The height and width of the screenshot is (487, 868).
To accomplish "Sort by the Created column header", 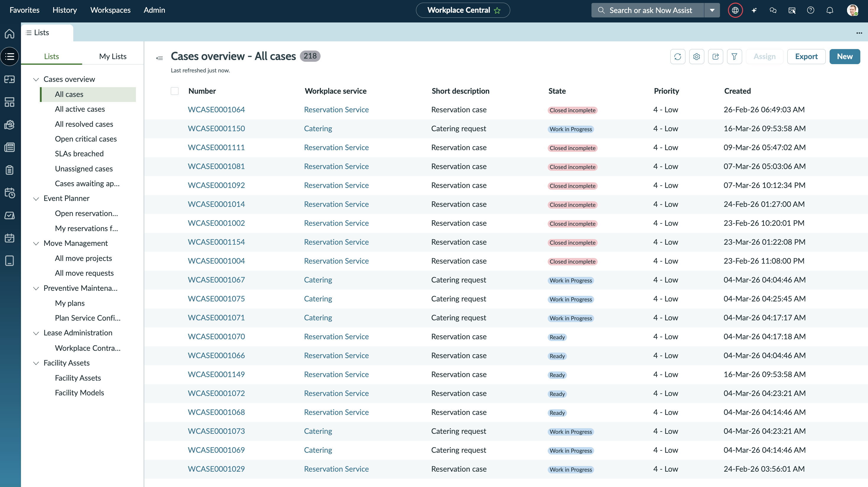I will click(x=737, y=91).
